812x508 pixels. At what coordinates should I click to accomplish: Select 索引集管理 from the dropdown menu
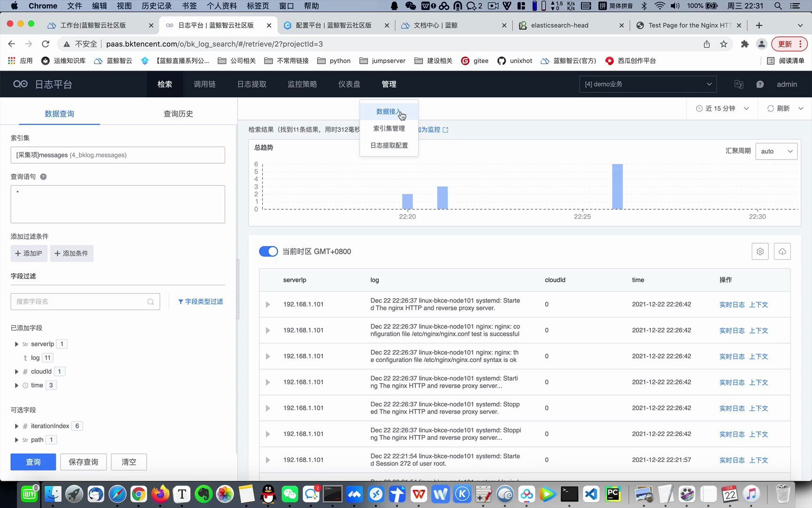click(x=389, y=128)
